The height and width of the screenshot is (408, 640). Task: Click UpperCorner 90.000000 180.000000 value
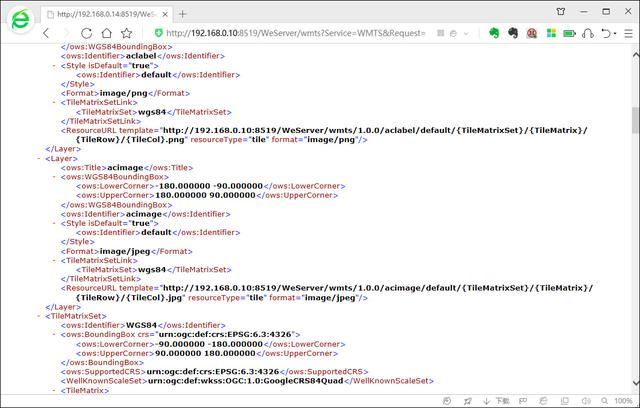(205, 353)
